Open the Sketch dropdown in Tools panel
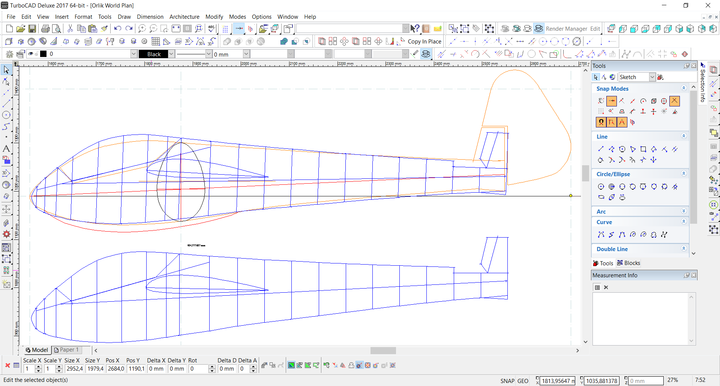 [x=636, y=77]
